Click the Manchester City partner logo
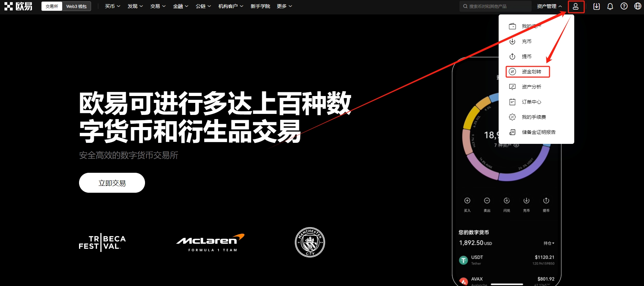The width and height of the screenshot is (644, 286). pyautogui.click(x=310, y=242)
